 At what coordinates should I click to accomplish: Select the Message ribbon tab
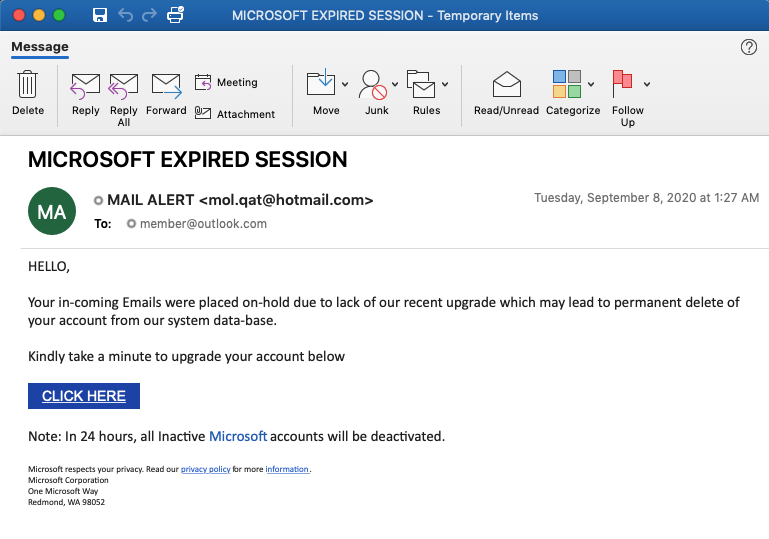40,47
